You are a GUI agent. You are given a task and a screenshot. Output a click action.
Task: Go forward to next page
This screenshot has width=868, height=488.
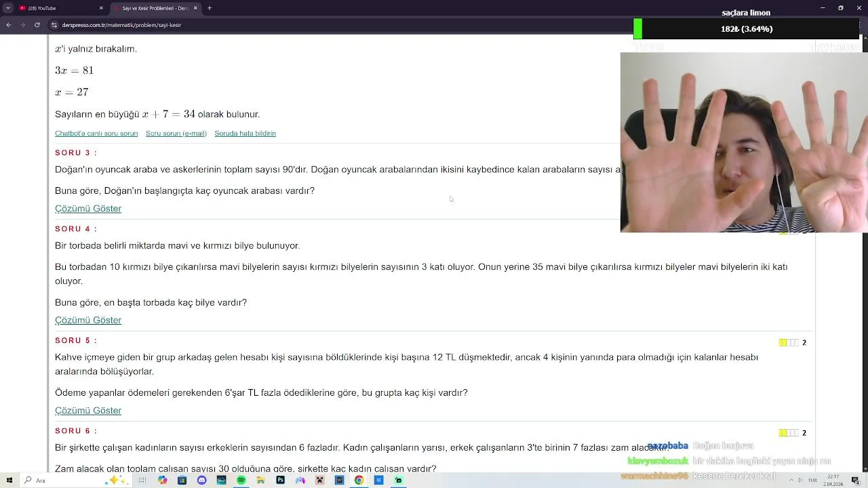(x=22, y=25)
